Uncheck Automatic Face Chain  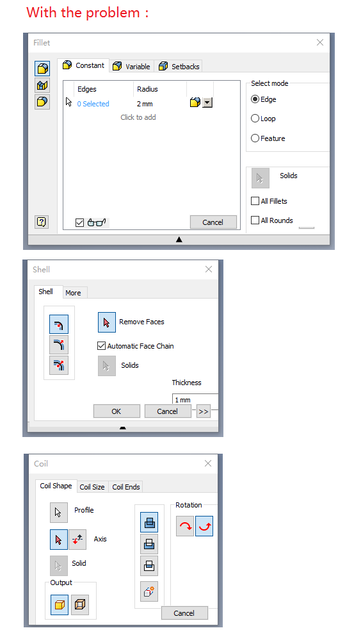[101, 346]
